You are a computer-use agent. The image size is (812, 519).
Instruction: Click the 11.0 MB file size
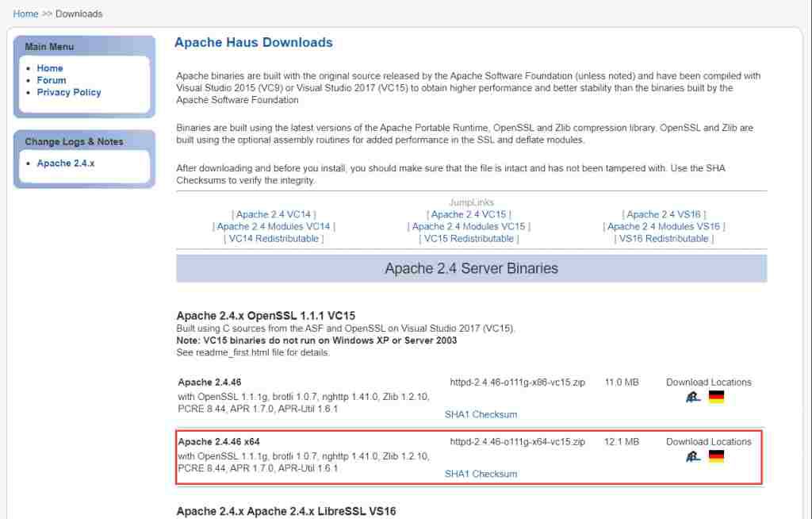click(622, 383)
